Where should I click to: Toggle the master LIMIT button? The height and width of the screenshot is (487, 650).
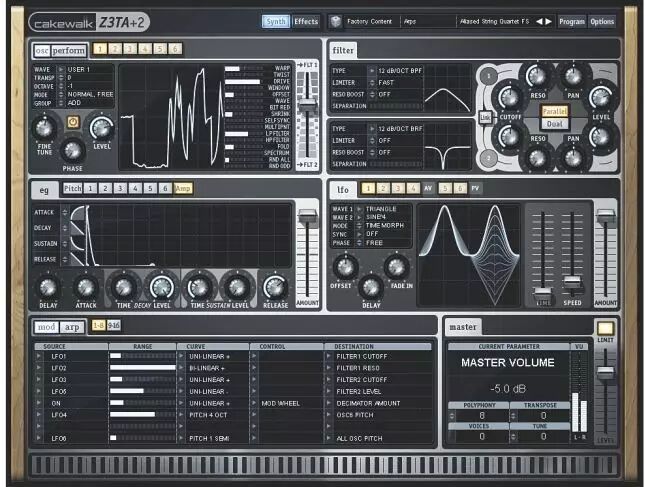click(605, 329)
